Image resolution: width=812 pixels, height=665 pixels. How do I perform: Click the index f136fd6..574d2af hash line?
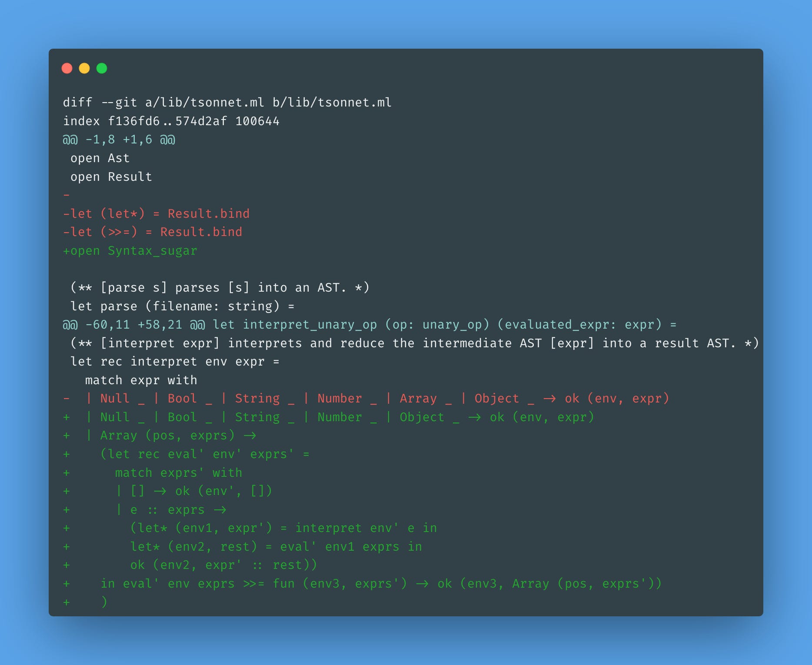[171, 121]
